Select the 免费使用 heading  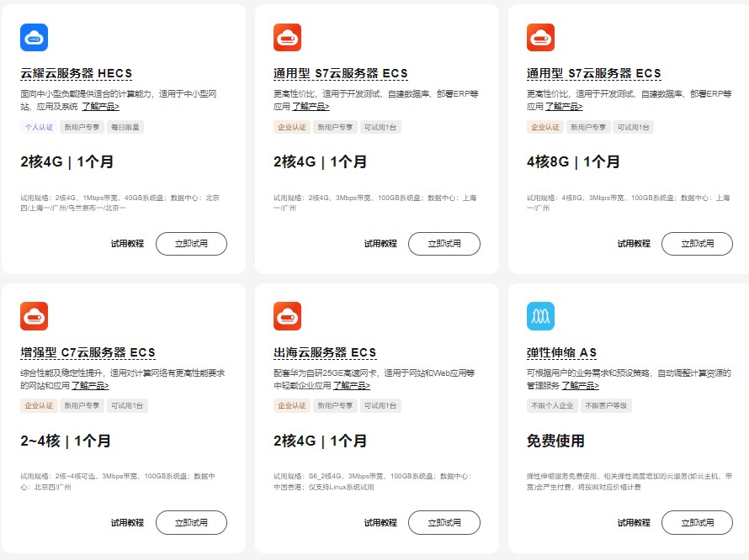click(x=555, y=441)
